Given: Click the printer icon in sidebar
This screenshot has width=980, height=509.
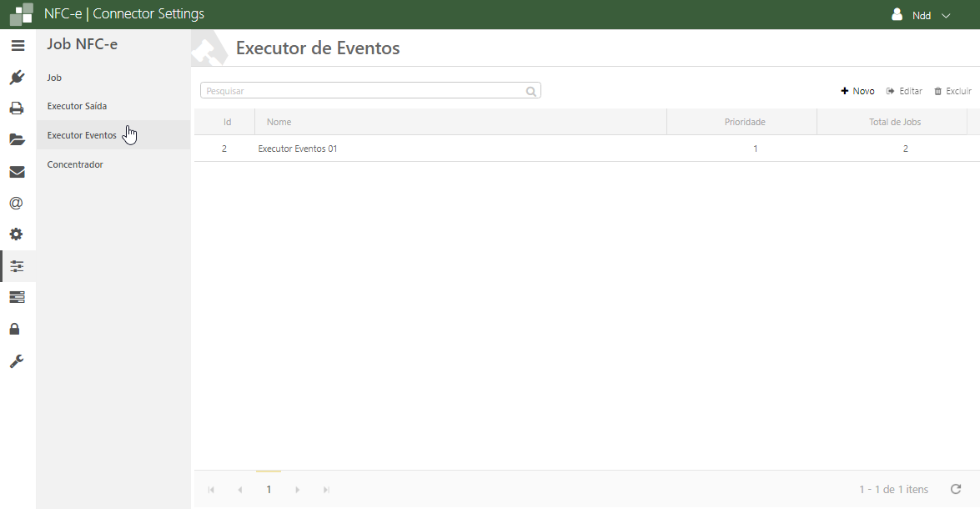Looking at the screenshot, I should tap(17, 108).
